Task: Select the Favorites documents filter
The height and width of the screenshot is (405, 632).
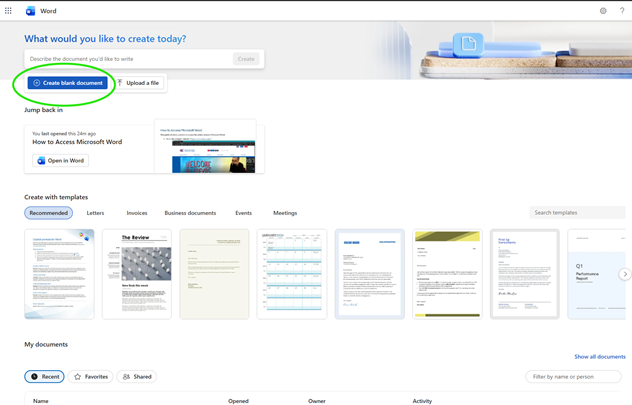Action: click(x=91, y=376)
